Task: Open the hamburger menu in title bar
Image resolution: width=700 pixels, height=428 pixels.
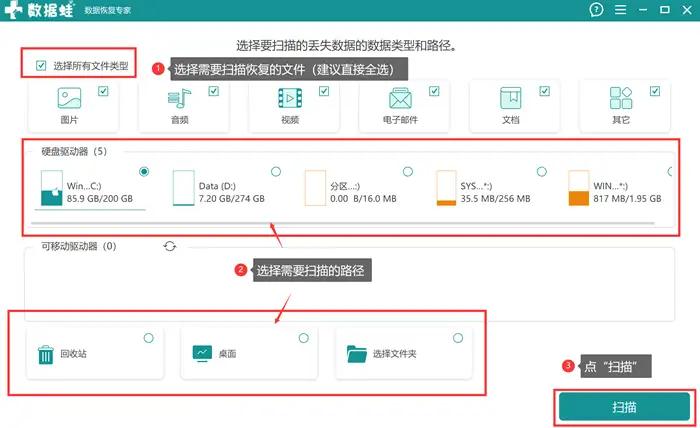Action: [621, 10]
